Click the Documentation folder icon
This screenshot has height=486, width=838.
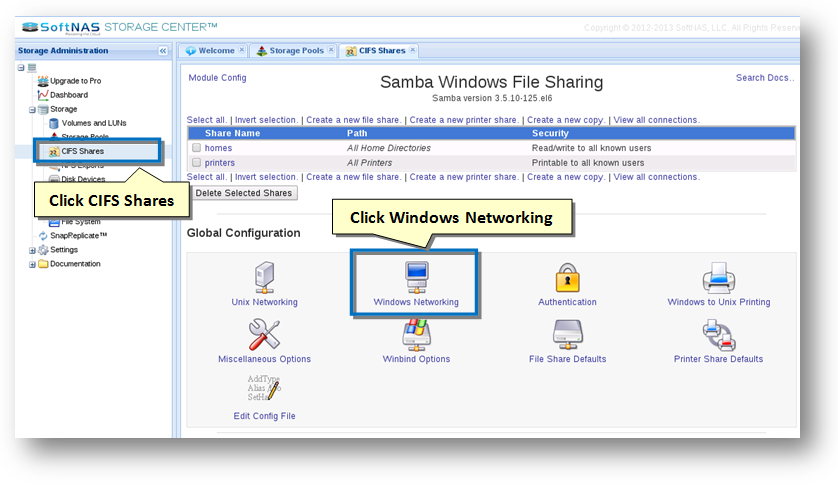click(43, 264)
